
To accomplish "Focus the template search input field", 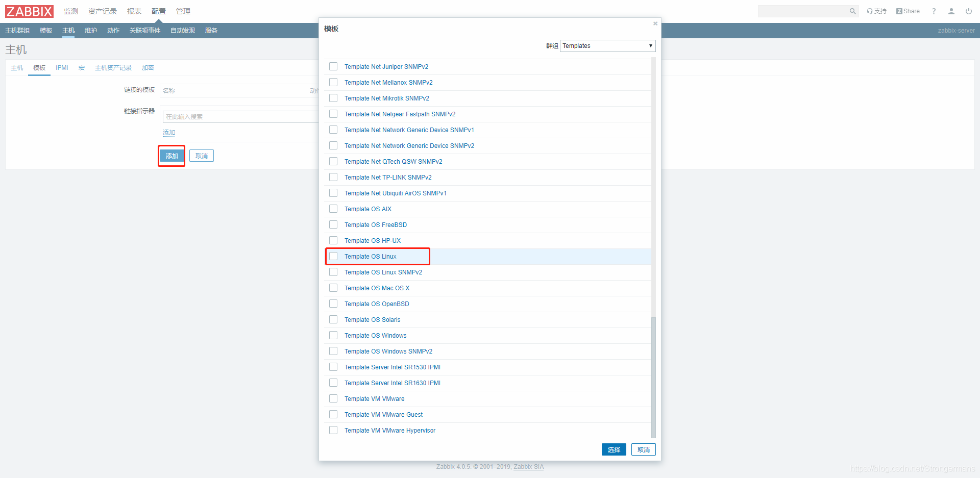I will pos(240,117).
